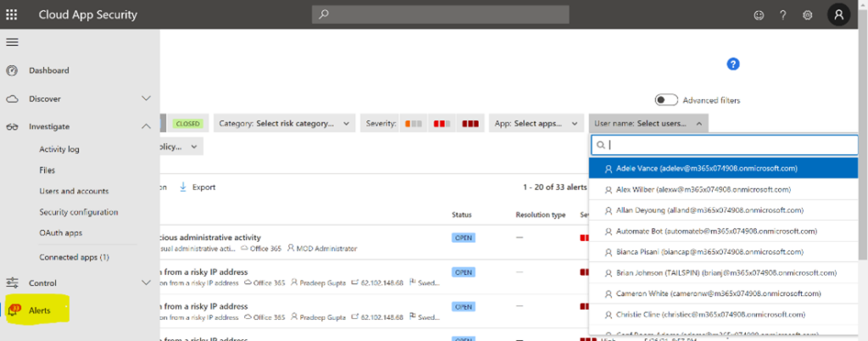Open the settings gear icon
868x341 pixels.
807,15
